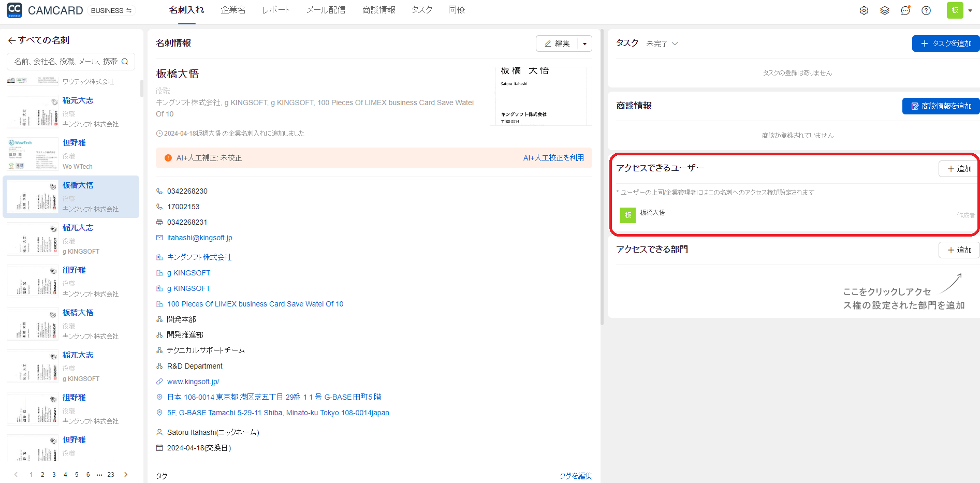Click 開発推進部 department text
The width and height of the screenshot is (980, 483).
185,335
